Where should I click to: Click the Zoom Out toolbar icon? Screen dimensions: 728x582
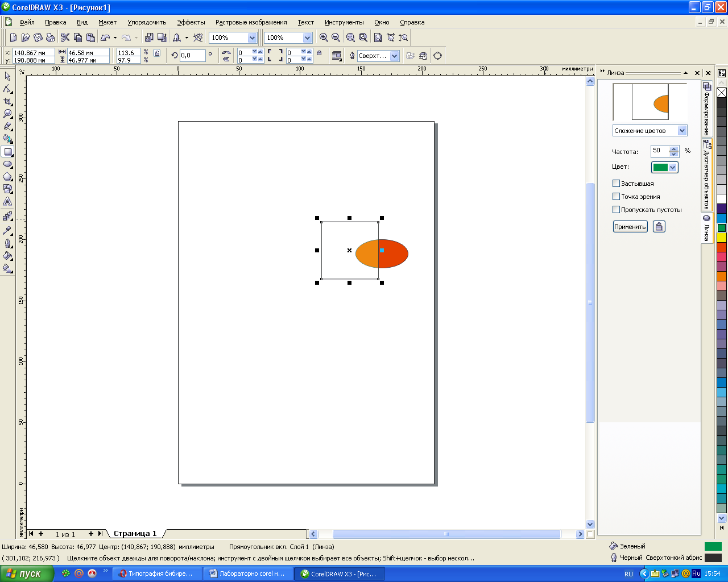[x=336, y=38]
